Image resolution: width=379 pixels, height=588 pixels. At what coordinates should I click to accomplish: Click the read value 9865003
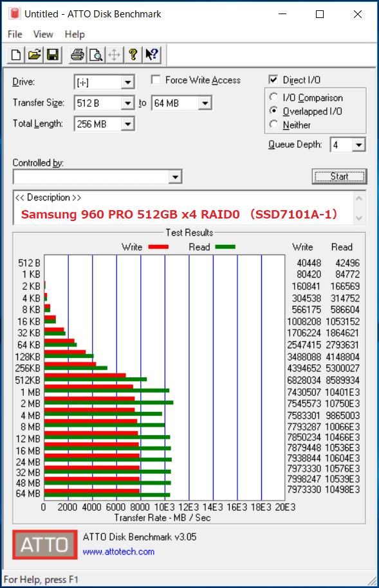tap(343, 416)
